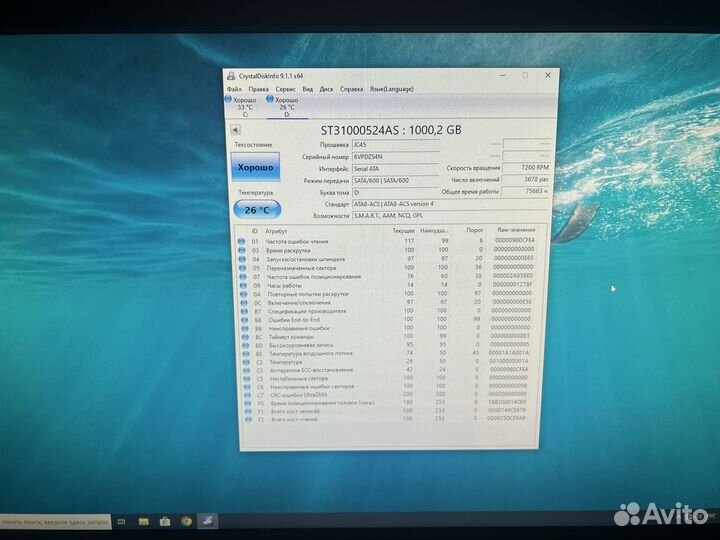Viewport: 720px width, 540px height.
Task: Click status icon for C2 Температура row
Action: 247,362
